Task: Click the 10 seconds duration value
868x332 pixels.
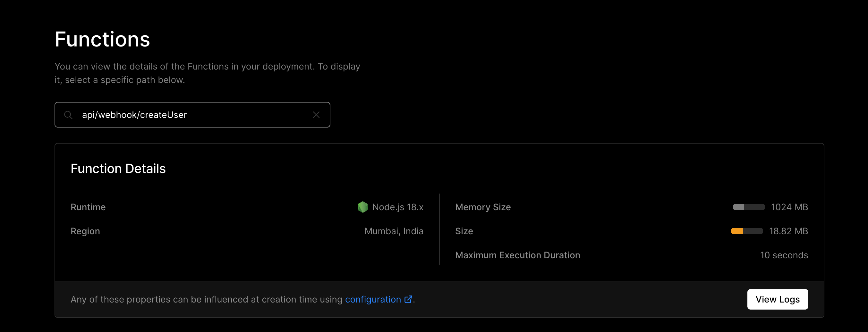Action: point(784,255)
